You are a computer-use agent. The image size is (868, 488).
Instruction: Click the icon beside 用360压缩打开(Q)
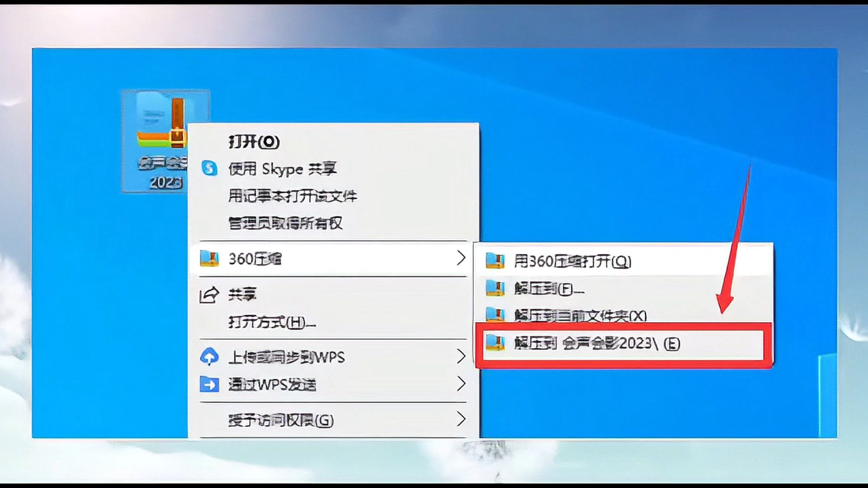(495, 261)
